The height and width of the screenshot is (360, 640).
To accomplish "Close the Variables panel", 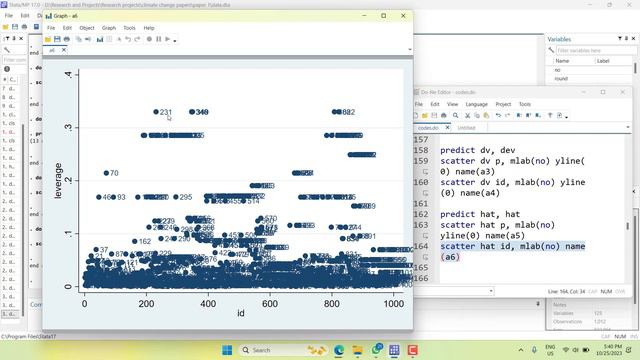I will click(633, 38).
